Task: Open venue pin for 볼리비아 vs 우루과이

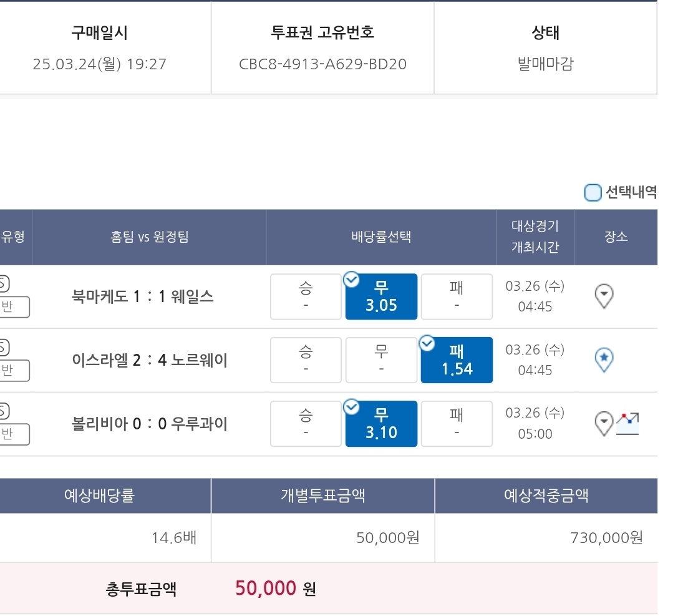Action: [x=604, y=424]
